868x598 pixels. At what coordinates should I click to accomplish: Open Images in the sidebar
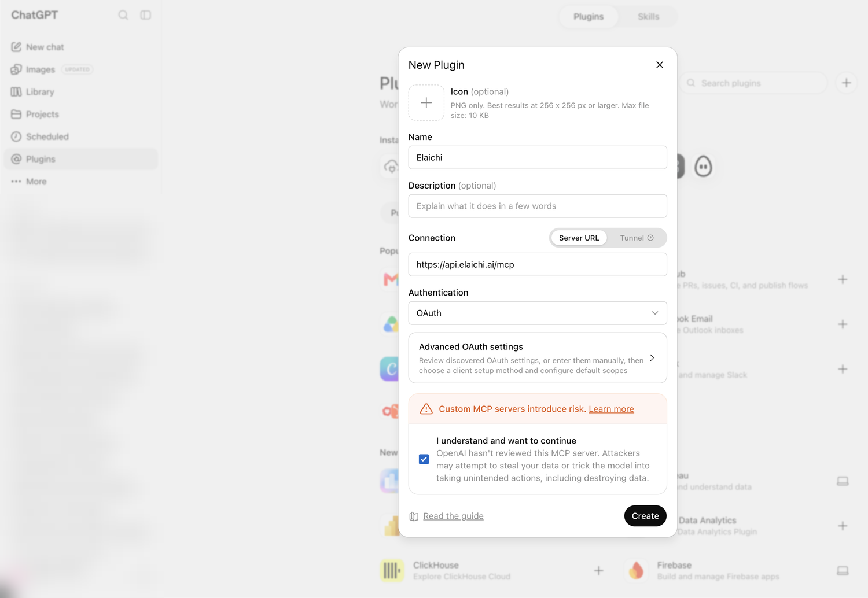tap(81, 69)
